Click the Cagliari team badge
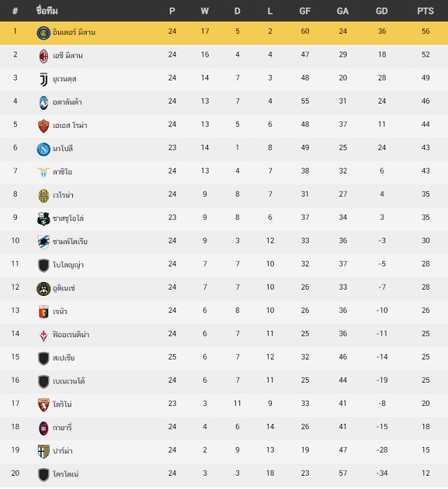The image size is (448, 489). (x=43, y=428)
